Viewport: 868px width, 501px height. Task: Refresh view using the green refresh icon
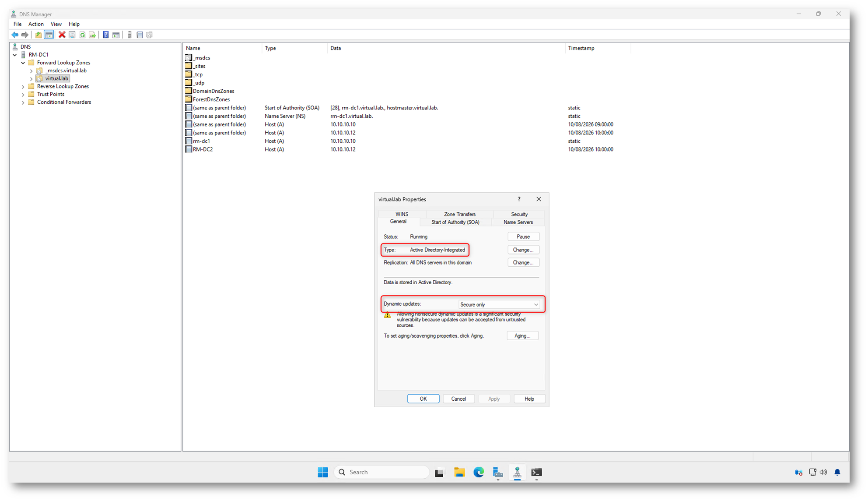tap(82, 35)
